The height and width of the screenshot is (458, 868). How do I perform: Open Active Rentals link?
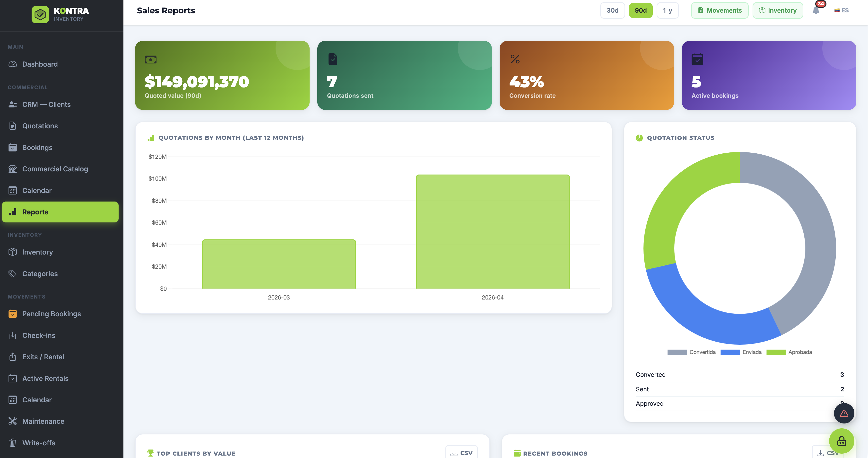pos(60,379)
